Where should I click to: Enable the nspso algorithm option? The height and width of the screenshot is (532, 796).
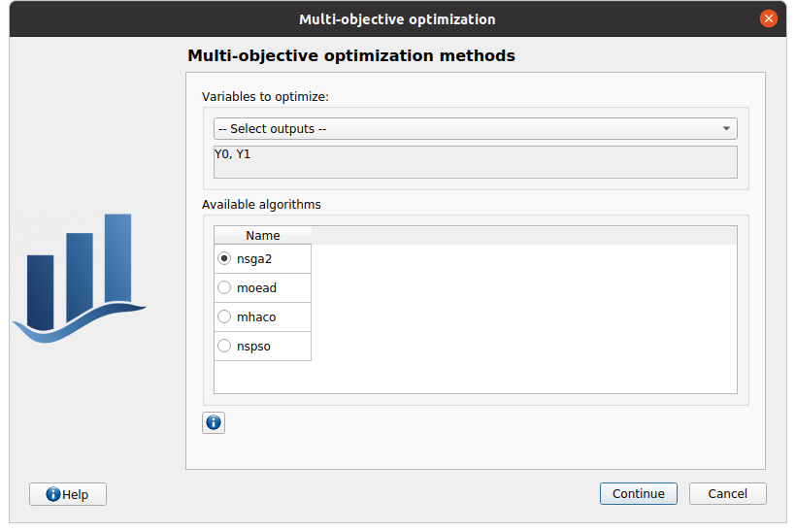coord(225,346)
